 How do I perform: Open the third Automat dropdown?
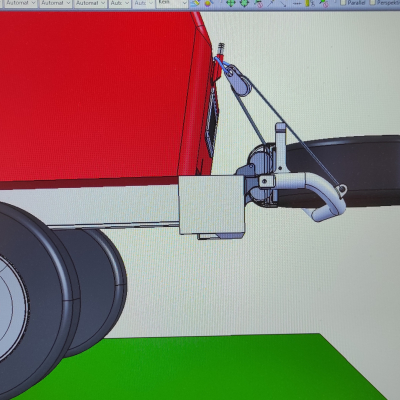pos(90,3)
